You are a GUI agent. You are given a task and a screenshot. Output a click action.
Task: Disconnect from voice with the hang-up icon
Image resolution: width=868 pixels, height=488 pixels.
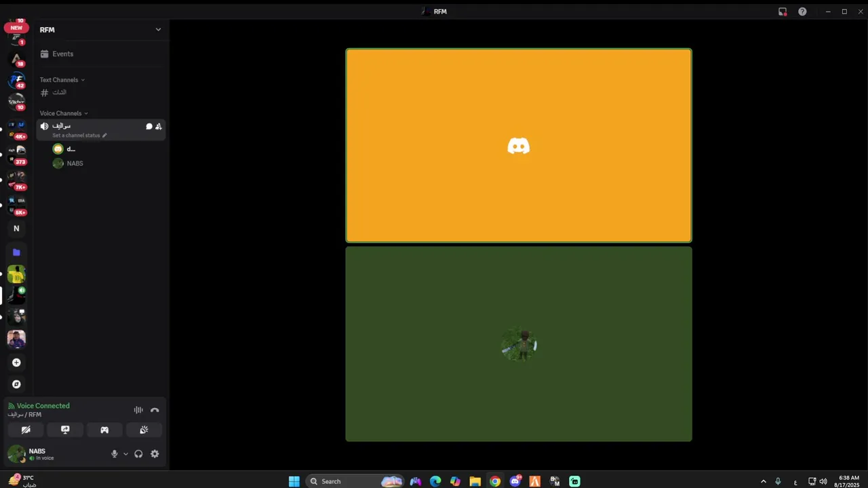pos(155,410)
